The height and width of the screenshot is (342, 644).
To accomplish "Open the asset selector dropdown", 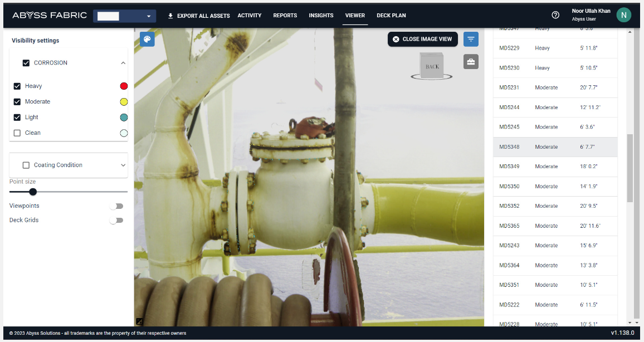I will 124,16.
